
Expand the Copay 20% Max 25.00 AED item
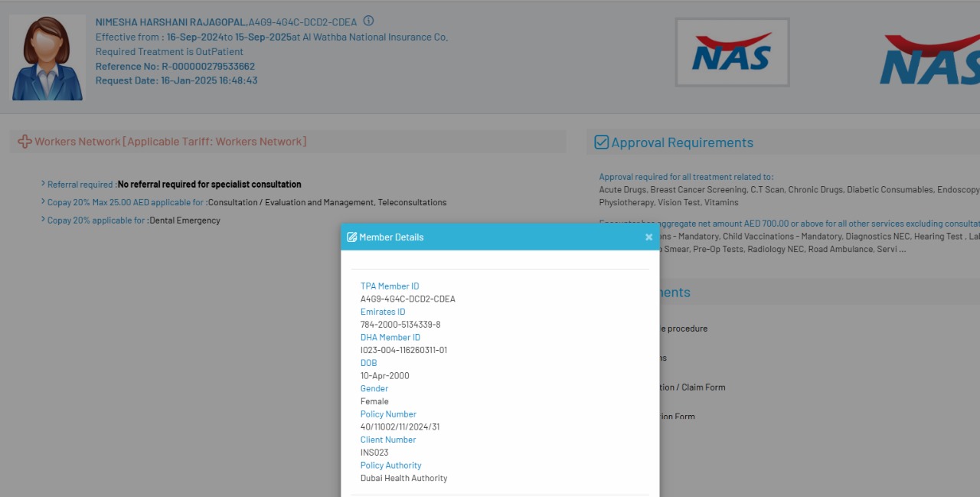43,202
